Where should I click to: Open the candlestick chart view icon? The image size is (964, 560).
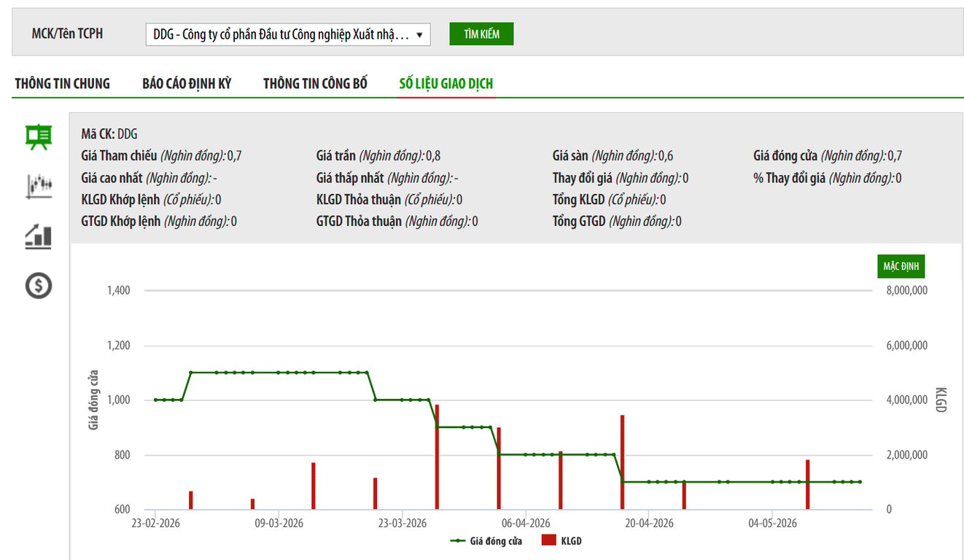38,186
